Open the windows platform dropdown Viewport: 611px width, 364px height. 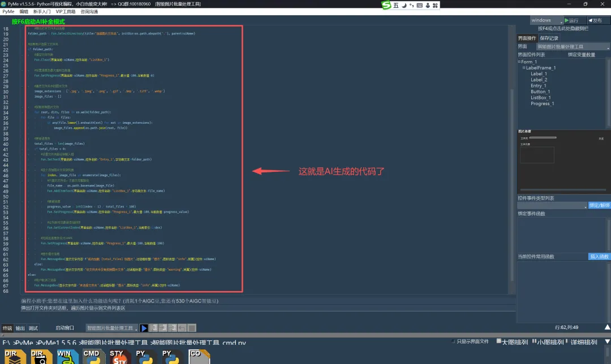[547, 20]
